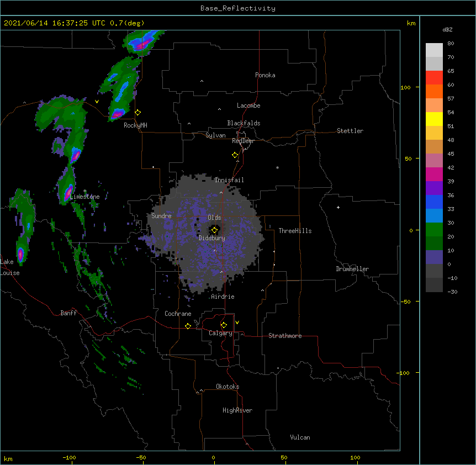Screen dimensions: 476x465
Task: Click the asterisk marker above Limestone label
Action: click(x=84, y=191)
